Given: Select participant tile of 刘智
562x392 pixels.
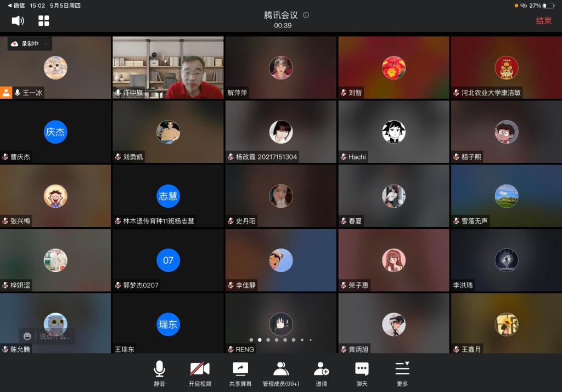Looking at the screenshot, I should tap(394, 67).
